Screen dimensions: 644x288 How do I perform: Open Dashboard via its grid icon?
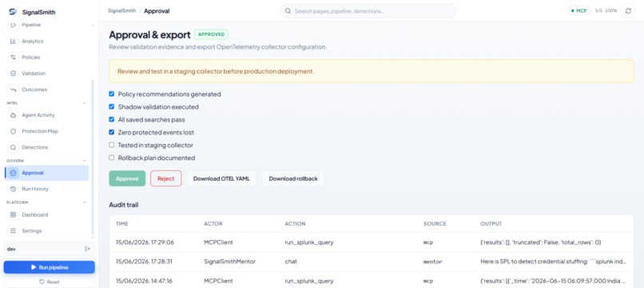click(13, 214)
